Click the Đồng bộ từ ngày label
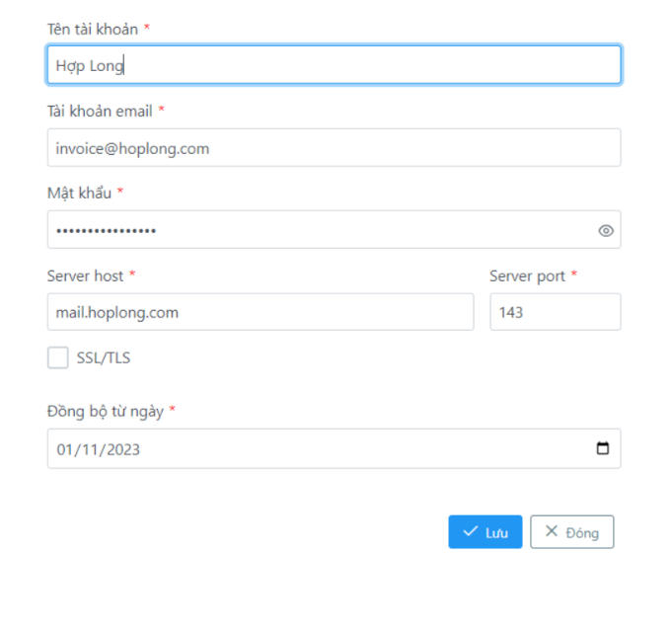The height and width of the screenshot is (629, 672). (x=104, y=411)
